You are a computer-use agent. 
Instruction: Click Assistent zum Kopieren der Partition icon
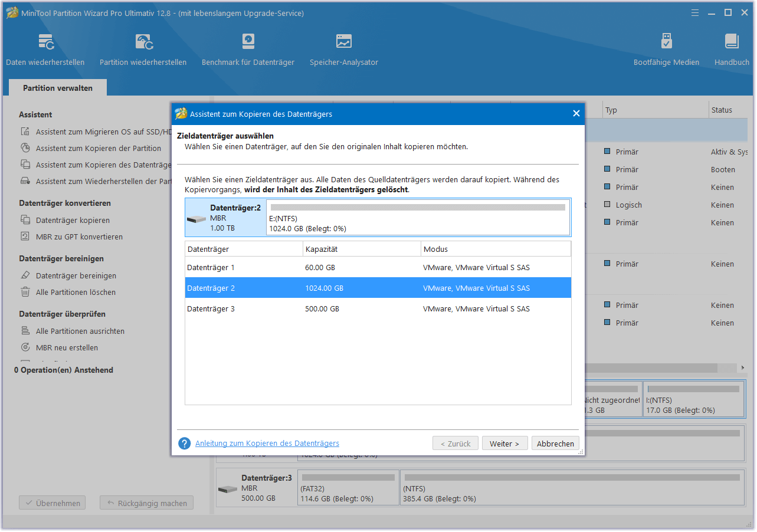coord(25,148)
